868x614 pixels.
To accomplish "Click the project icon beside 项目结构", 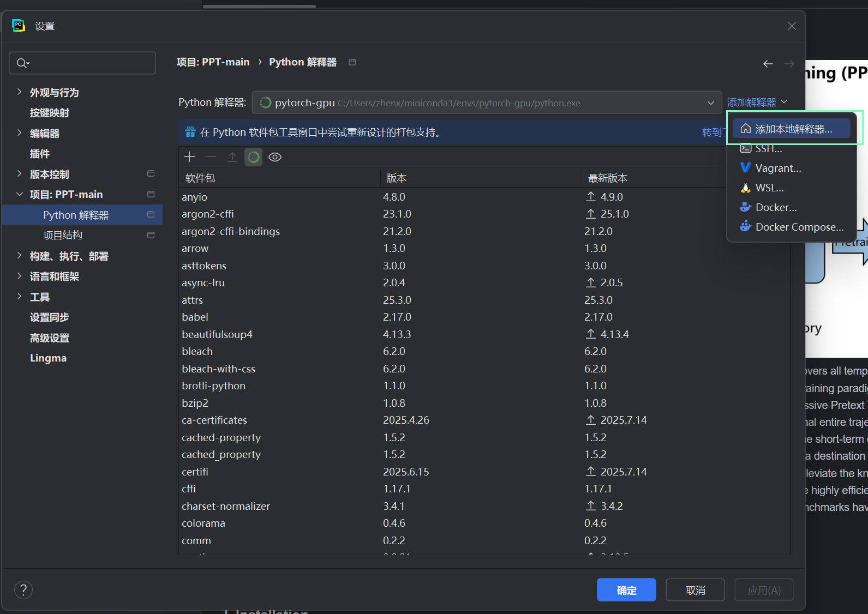I will 151,235.
